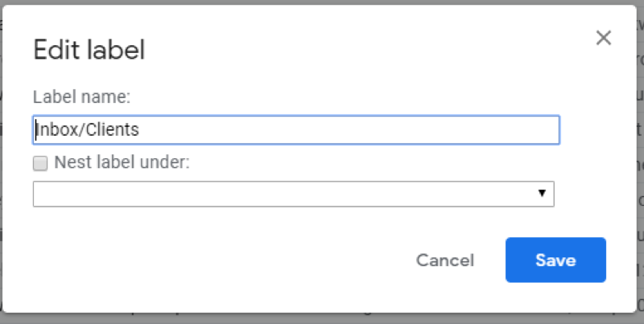Image resolution: width=644 pixels, height=324 pixels.
Task: Expand the empty combo box under Nest label
Action: coord(293,194)
